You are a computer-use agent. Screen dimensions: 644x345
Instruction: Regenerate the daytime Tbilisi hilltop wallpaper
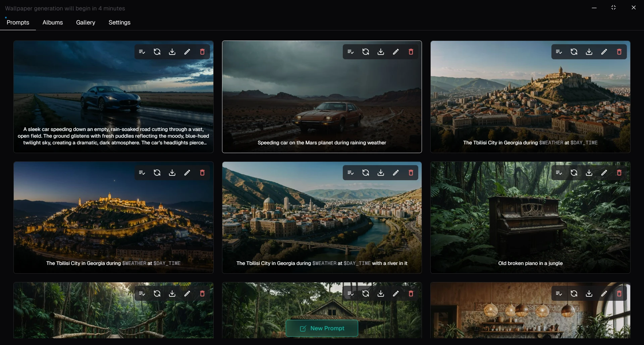(x=574, y=52)
